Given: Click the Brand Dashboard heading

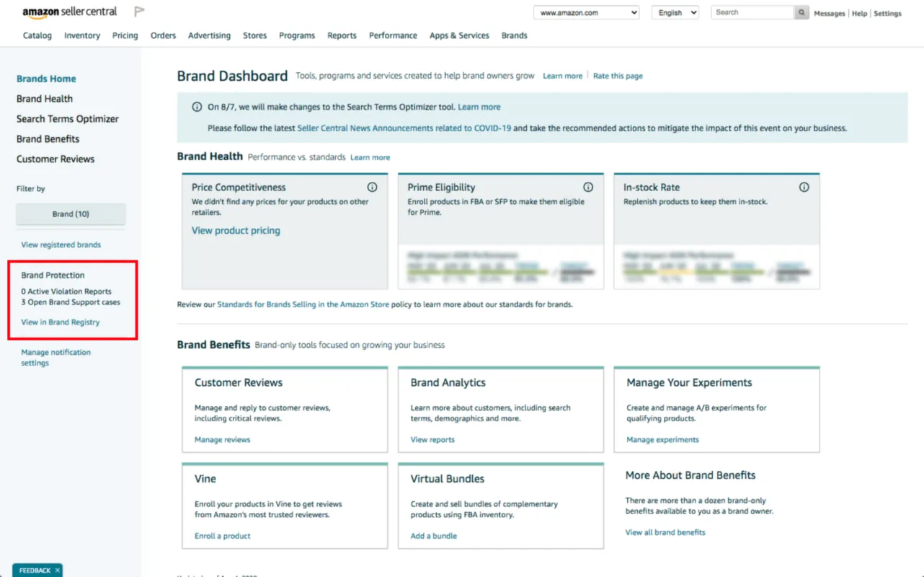Looking at the screenshot, I should pos(232,76).
